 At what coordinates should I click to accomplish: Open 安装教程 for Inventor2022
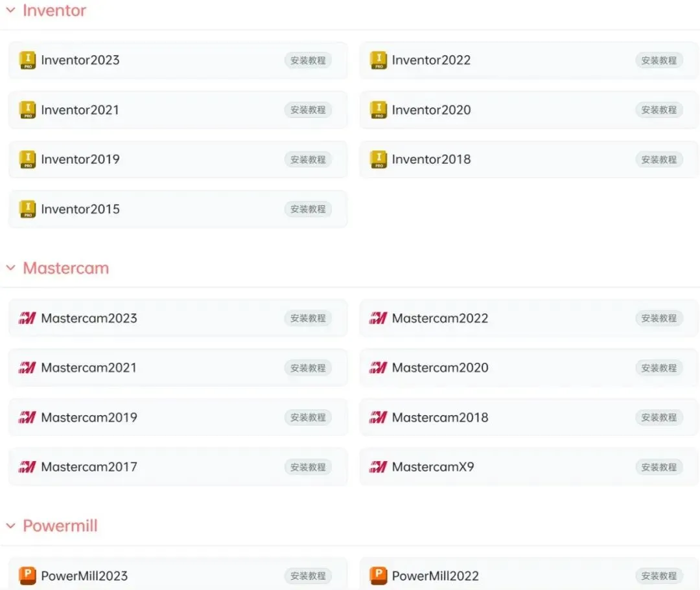[x=659, y=60]
